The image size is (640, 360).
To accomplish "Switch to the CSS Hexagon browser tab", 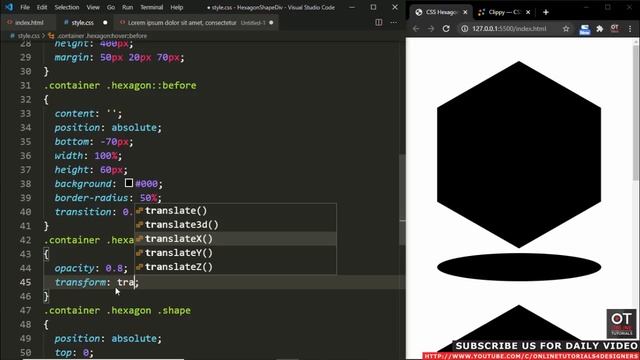I will point(441,12).
